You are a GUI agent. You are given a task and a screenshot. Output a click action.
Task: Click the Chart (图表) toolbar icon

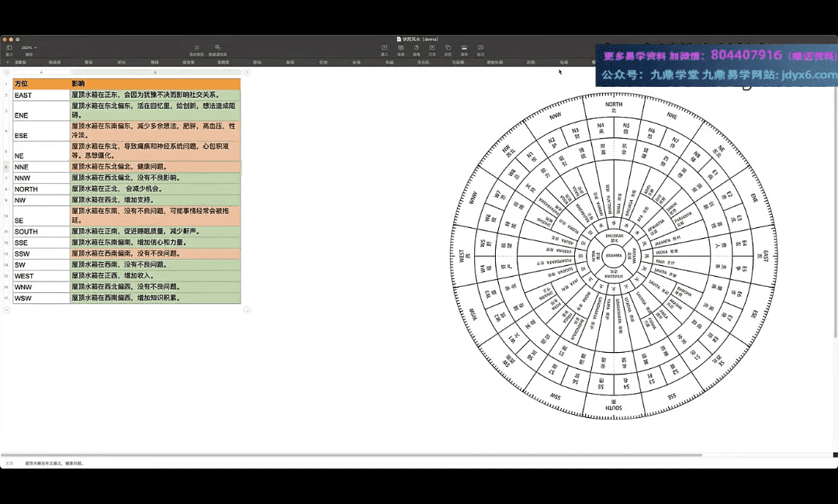click(x=417, y=48)
